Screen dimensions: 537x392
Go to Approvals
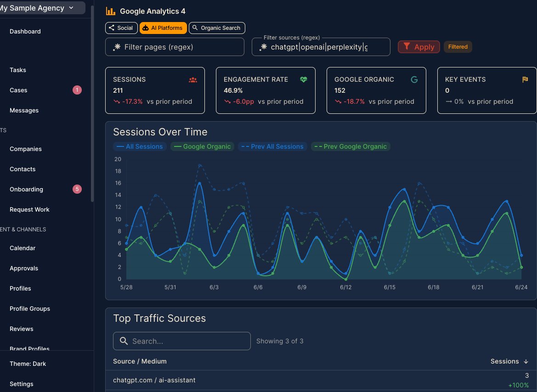coord(24,268)
